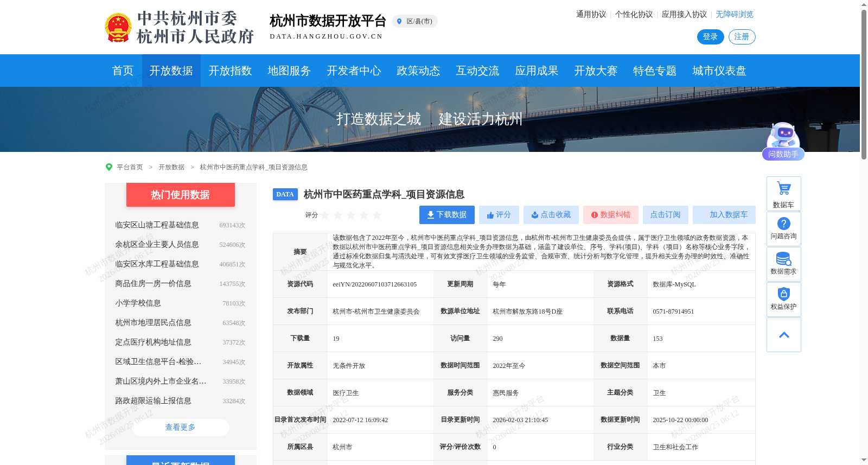Viewport: 868px width, 465px height.
Task: Open the 问数助手 robot assistant
Action: (x=783, y=141)
